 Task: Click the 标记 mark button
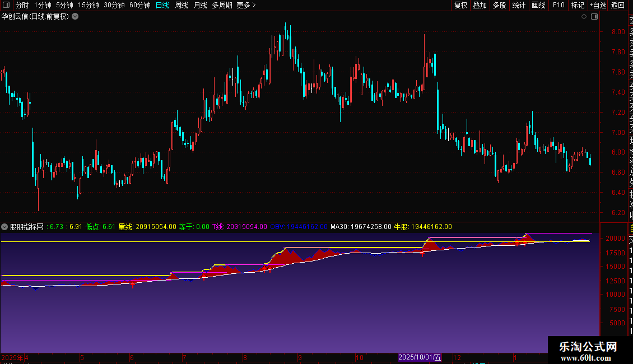[578, 5]
